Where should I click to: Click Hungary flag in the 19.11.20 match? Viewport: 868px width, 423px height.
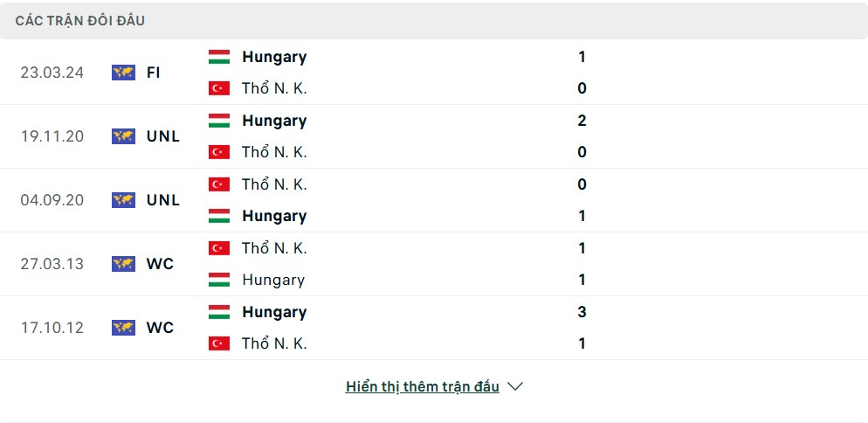[x=219, y=121]
